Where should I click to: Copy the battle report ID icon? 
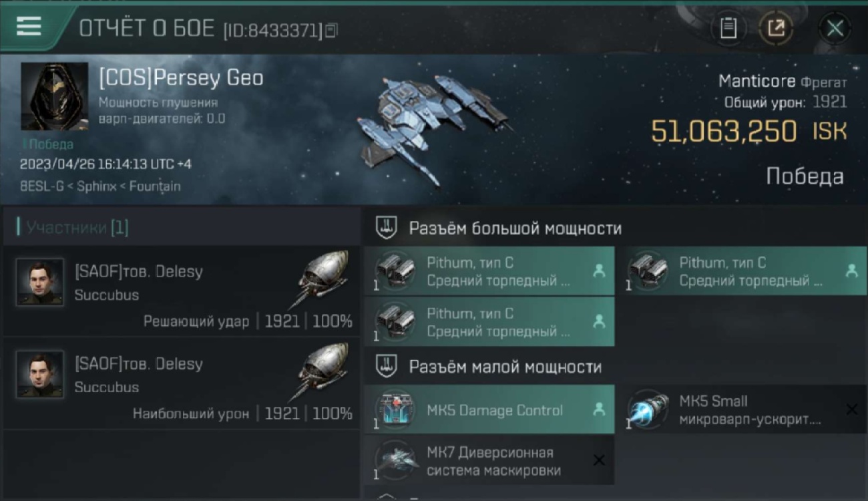[x=331, y=29]
